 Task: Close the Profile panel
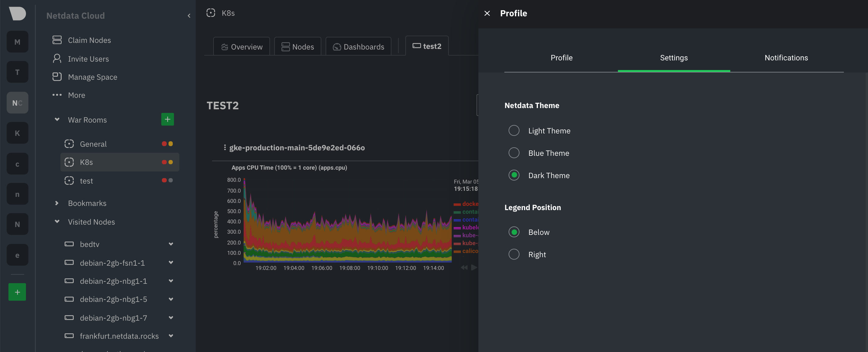[x=487, y=13]
